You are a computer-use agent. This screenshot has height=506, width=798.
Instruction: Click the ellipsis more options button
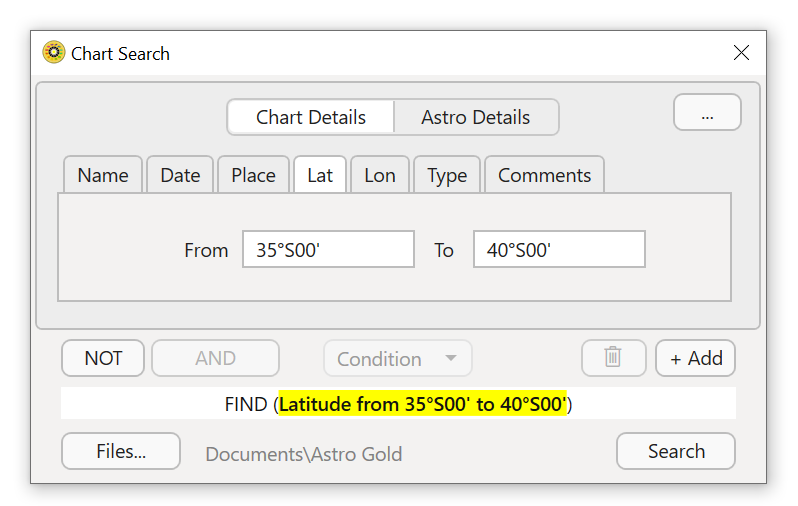tap(707, 112)
